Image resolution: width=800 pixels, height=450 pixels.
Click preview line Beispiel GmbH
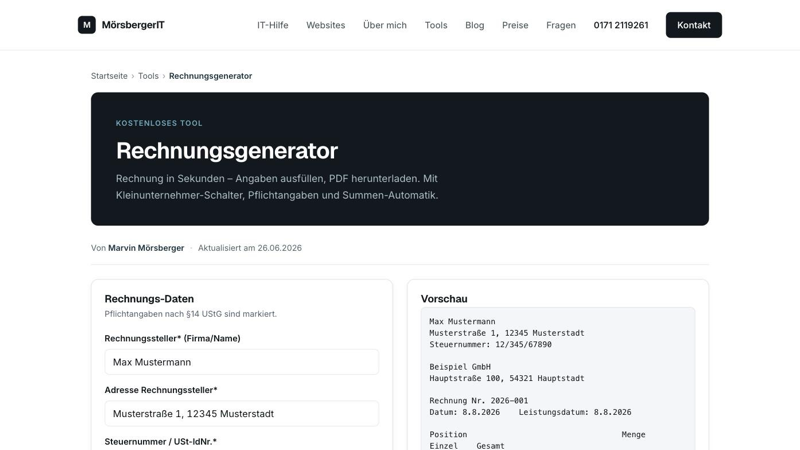(460, 367)
